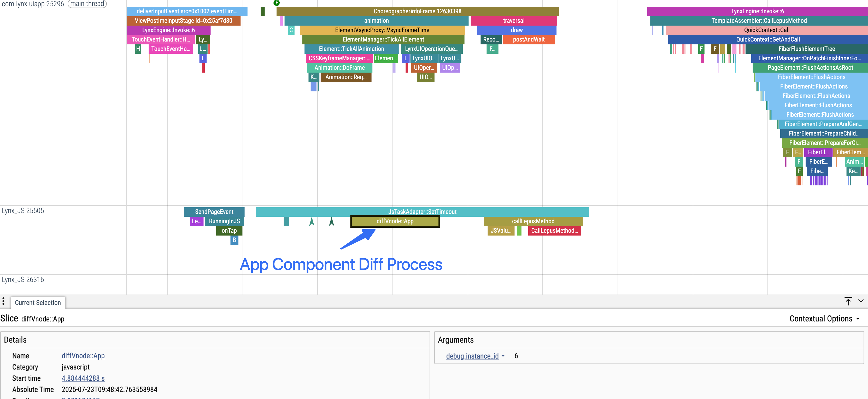Select the postAndWait slice
This screenshot has width=868, height=399.
tap(529, 40)
